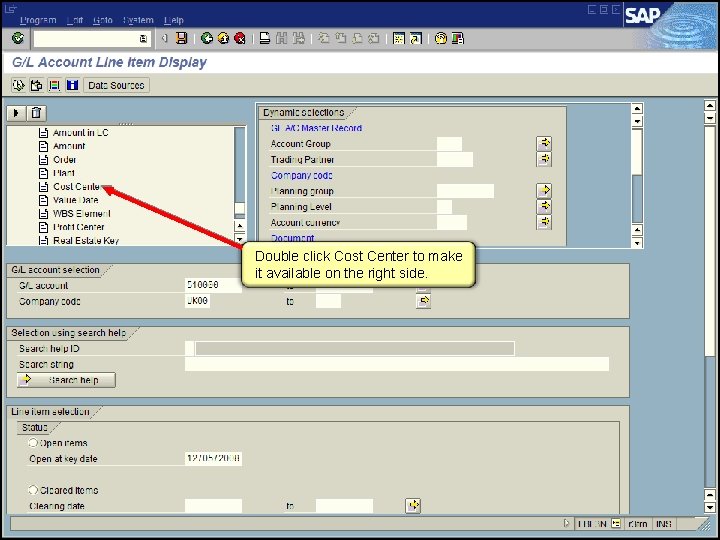Open the Goto menu
The width and height of the screenshot is (720, 540).
(102, 20)
